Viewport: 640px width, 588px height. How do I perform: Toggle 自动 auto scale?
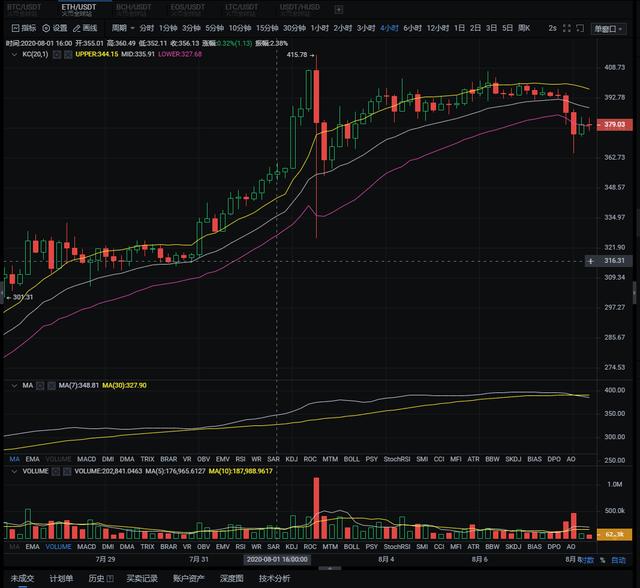[x=618, y=561]
